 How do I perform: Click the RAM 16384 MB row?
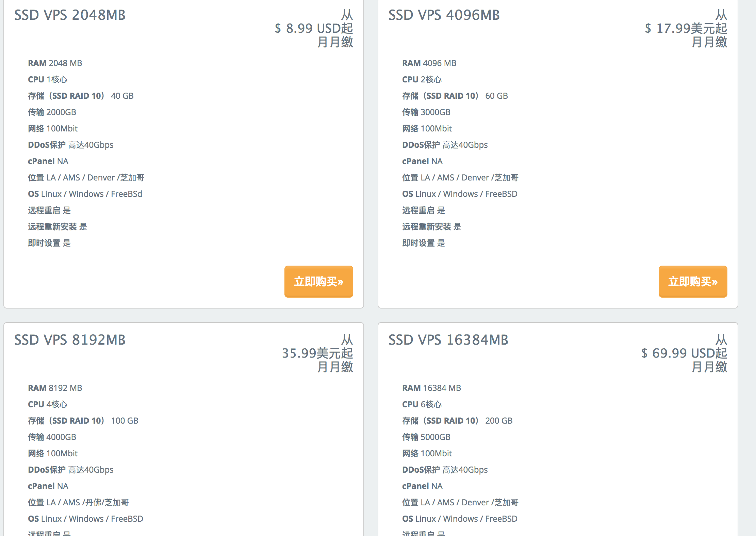pos(431,388)
